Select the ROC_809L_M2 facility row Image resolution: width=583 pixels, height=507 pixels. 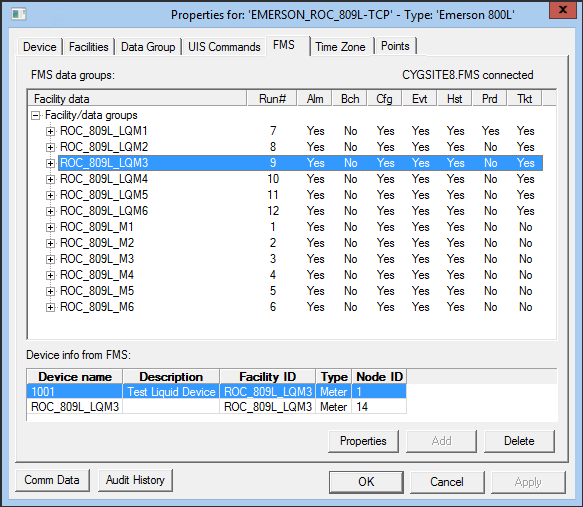[300, 243]
